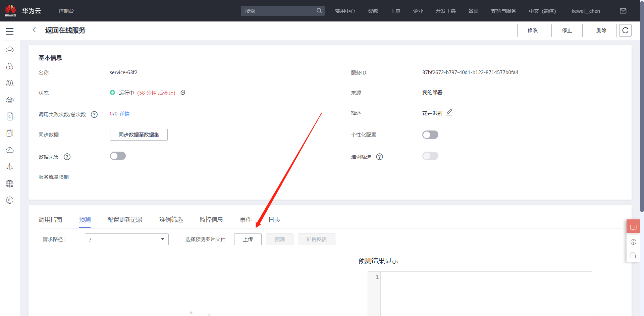Screen dimensions: 644x316
Task: Edit description with pencil icon
Action: click(449, 112)
